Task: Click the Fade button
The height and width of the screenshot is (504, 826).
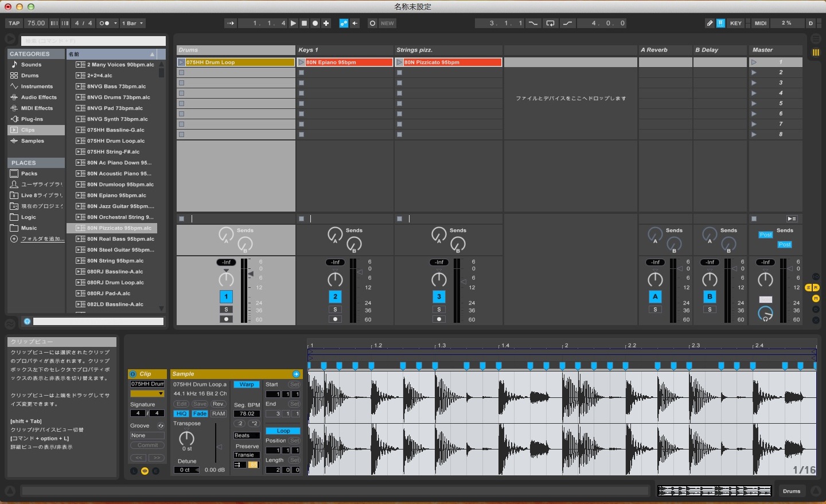Action: tap(200, 414)
